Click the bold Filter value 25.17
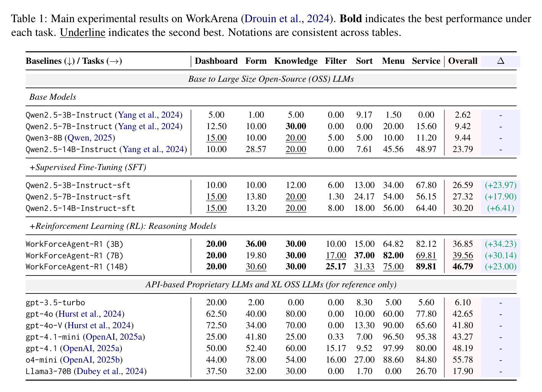 [x=336, y=267]
